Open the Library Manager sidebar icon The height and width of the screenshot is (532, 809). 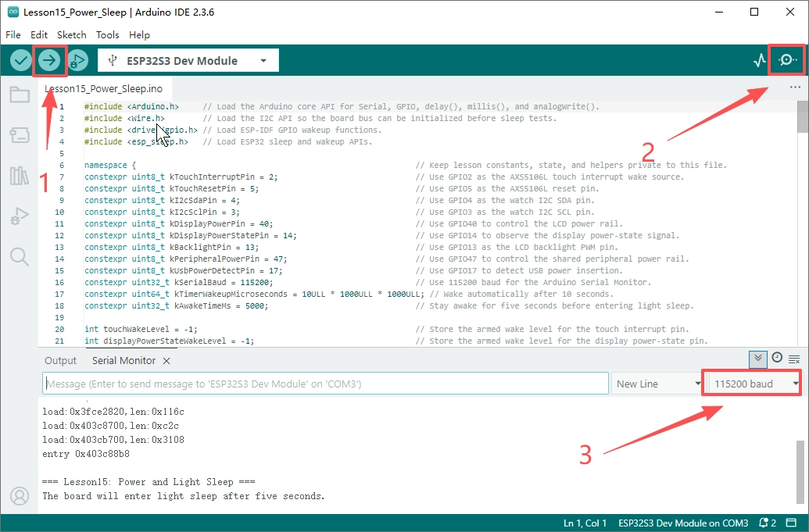pos(20,176)
